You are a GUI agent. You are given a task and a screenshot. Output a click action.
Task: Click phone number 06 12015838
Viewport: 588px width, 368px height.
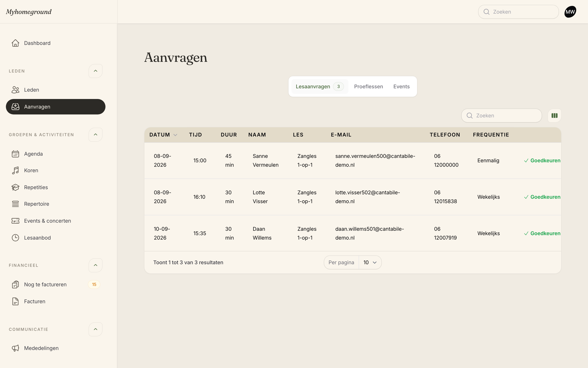(445, 197)
